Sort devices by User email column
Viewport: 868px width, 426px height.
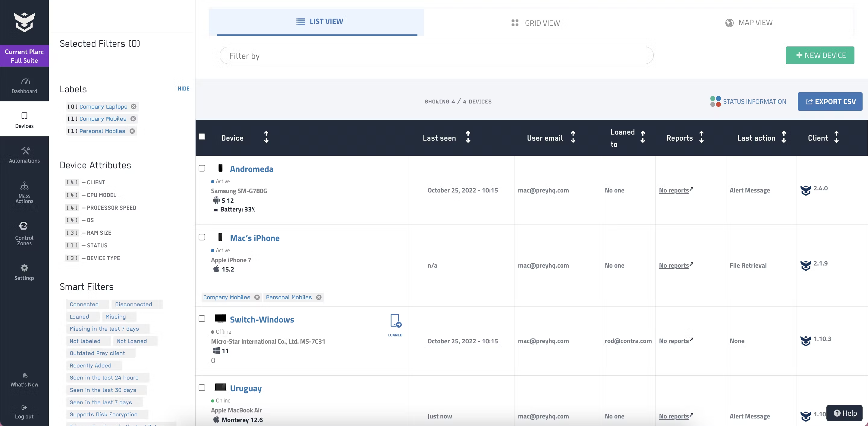click(x=573, y=137)
